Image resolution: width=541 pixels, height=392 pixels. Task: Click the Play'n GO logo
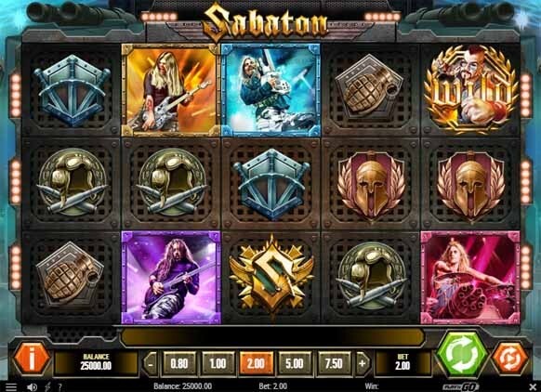pyautogui.click(x=461, y=386)
